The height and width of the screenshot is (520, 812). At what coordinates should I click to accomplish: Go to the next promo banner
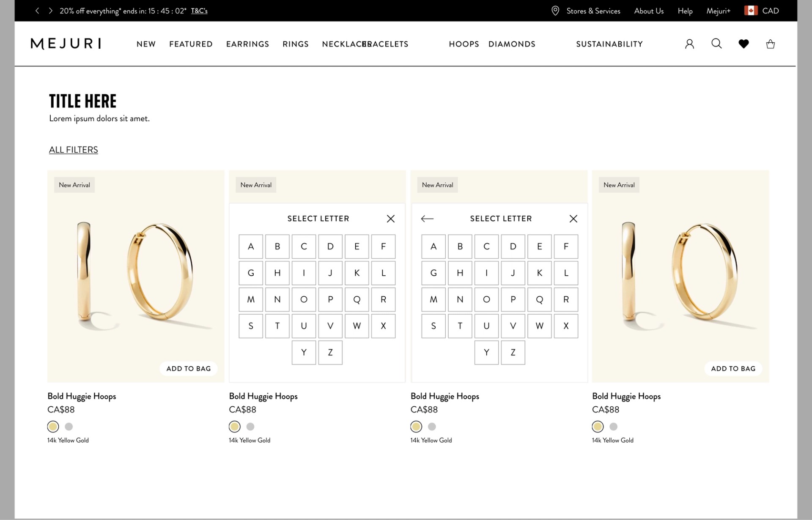click(x=51, y=11)
